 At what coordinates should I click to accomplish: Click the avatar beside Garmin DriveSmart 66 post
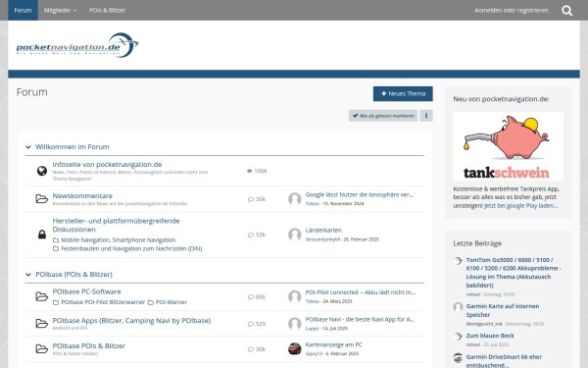coord(458,358)
